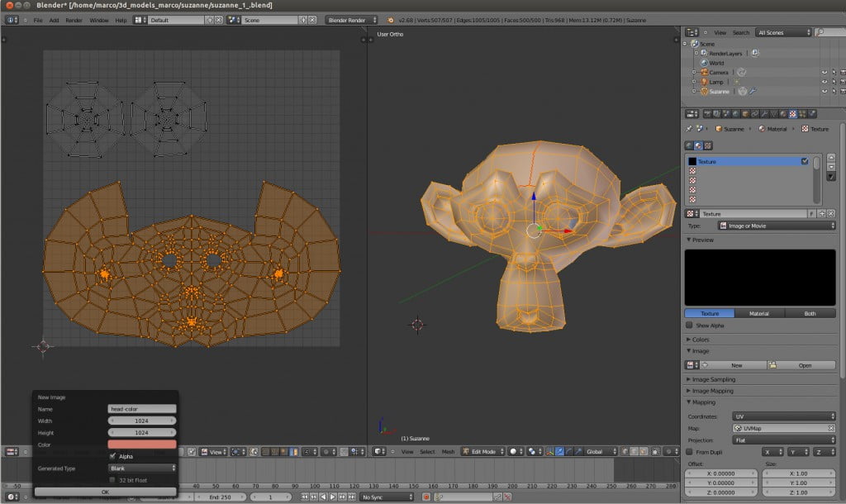Open the Projection Flat dropdown
Screen dimensions: 846x504
[784, 440]
